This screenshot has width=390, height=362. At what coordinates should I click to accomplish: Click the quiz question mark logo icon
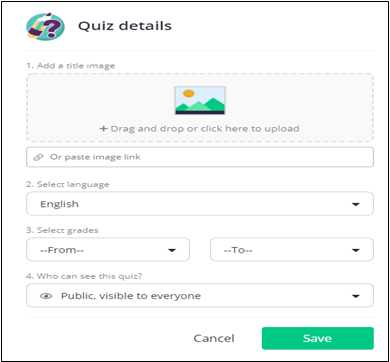coord(45,26)
